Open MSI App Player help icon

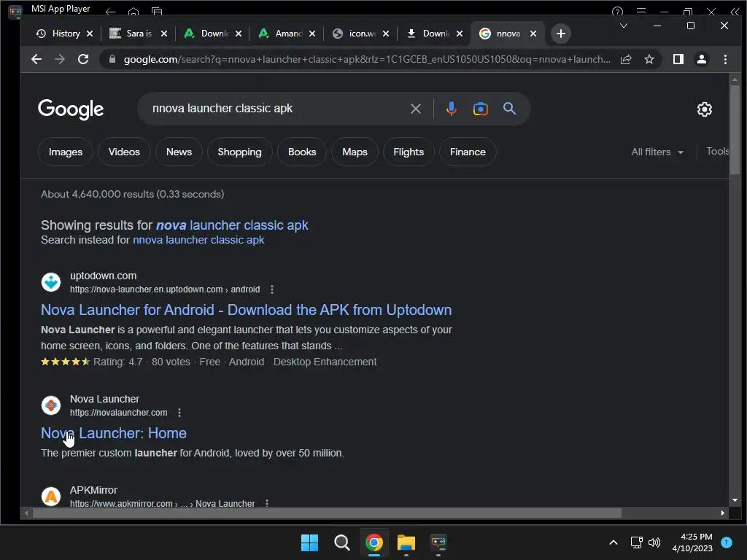617,12
